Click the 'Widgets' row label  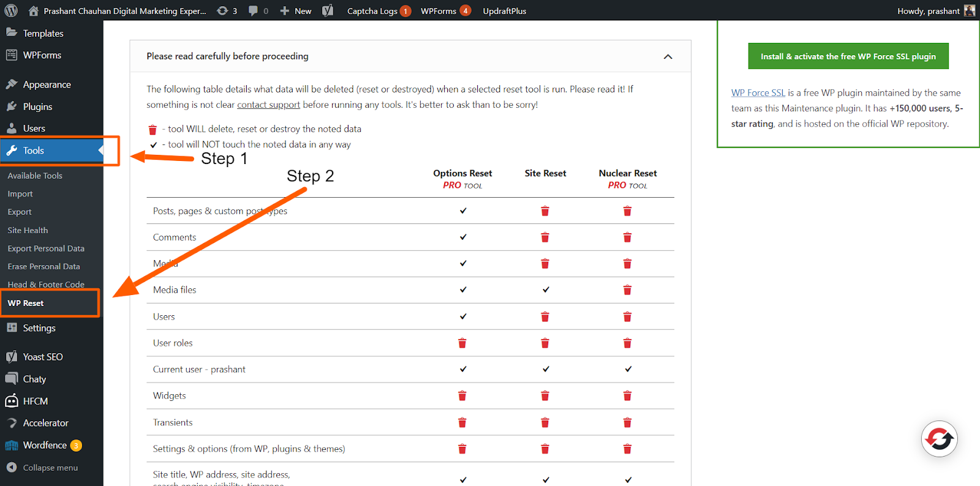(170, 396)
